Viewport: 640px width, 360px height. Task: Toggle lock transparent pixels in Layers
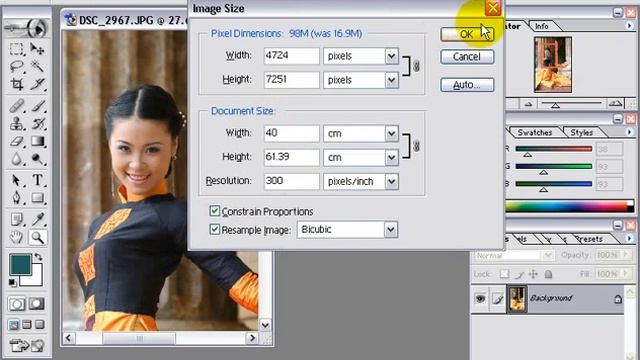click(x=504, y=274)
